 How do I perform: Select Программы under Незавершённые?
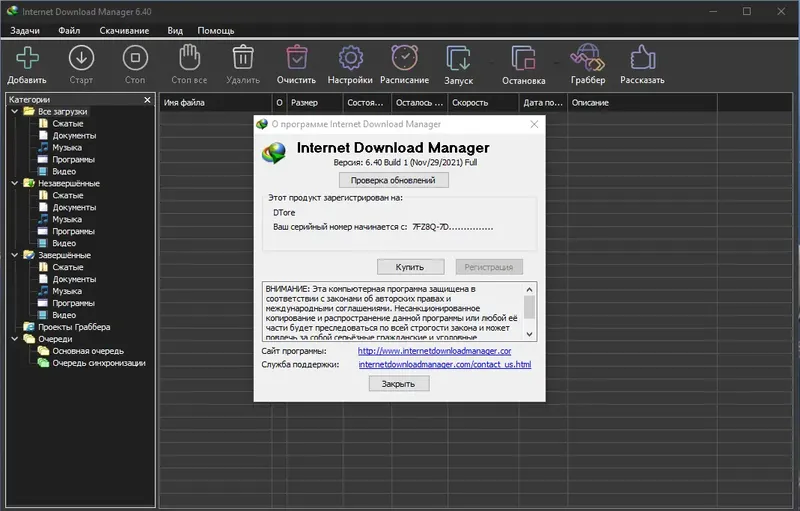73,231
